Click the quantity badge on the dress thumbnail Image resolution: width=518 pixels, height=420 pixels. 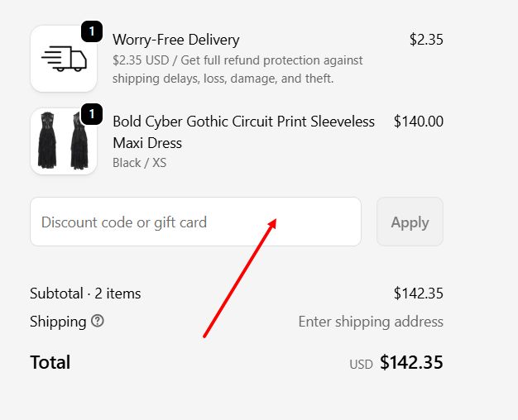tap(92, 114)
